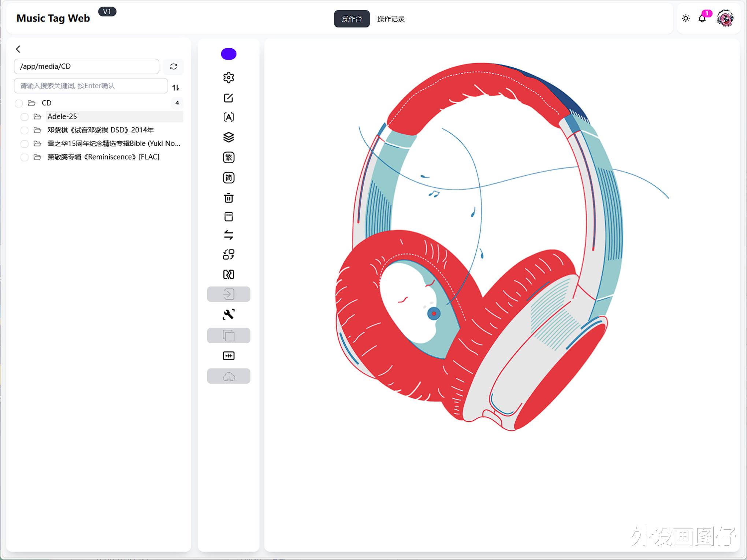Convert to Simplified Chinese (简) icon
Image resolution: width=747 pixels, height=560 pixels.
pos(228,178)
